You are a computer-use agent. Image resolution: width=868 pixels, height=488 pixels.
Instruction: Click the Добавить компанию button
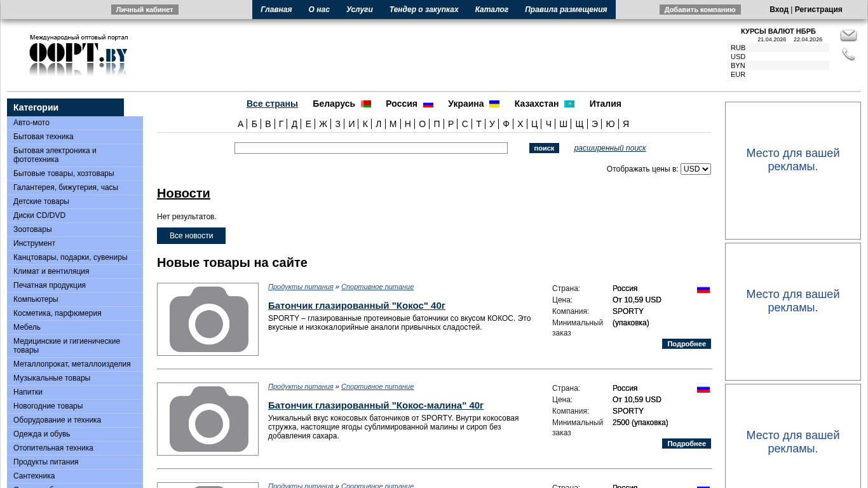[700, 10]
